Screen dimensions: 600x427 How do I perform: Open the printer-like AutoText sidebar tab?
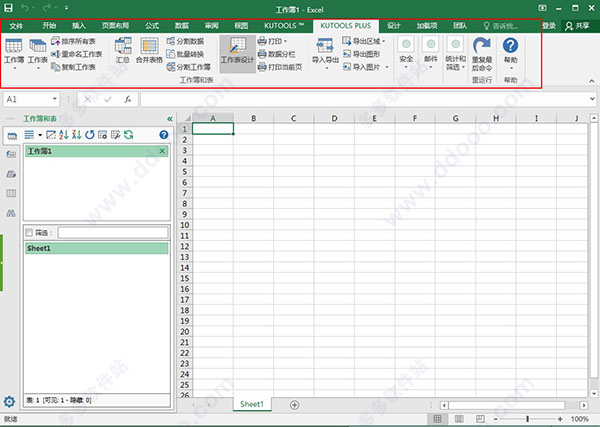(11, 174)
